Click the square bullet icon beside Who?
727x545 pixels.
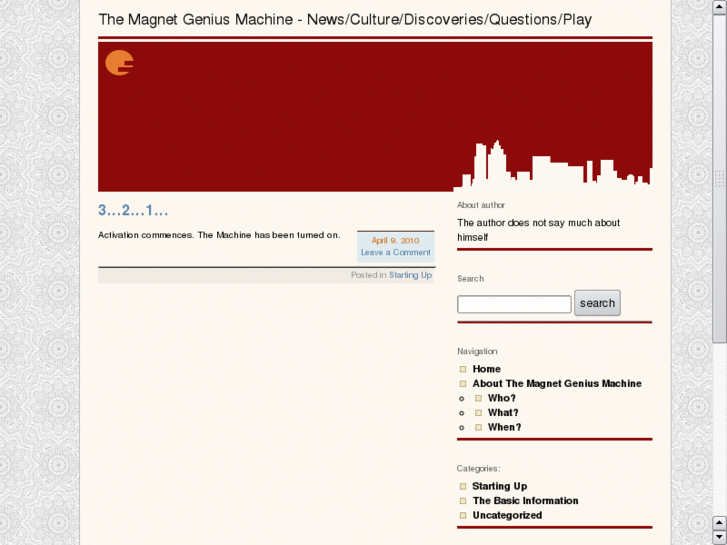click(478, 398)
